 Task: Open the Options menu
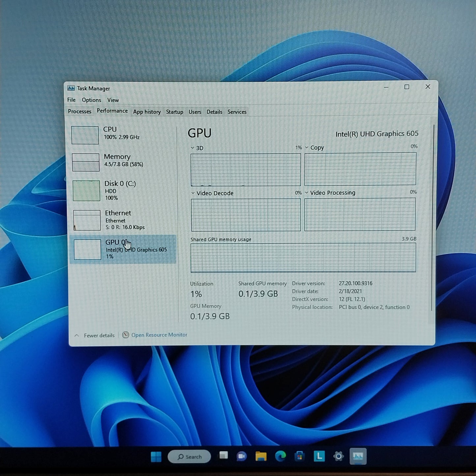(91, 100)
